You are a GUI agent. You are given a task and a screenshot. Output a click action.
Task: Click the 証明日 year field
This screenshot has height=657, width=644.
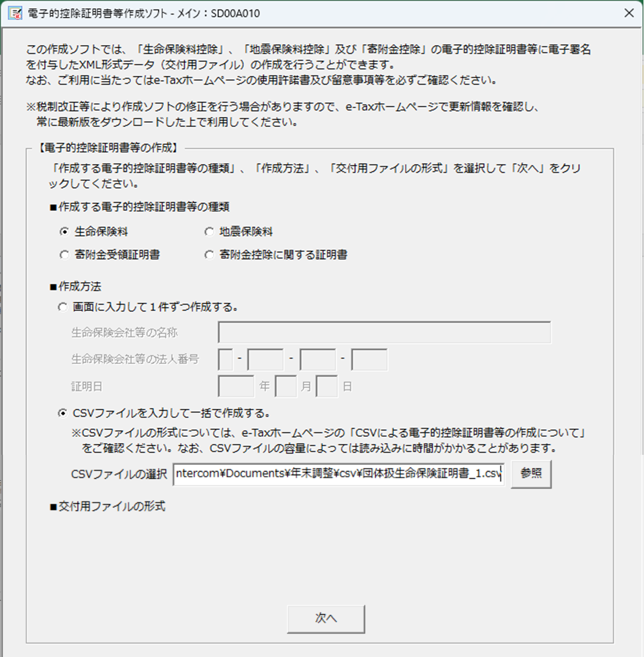[x=236, y=386]
